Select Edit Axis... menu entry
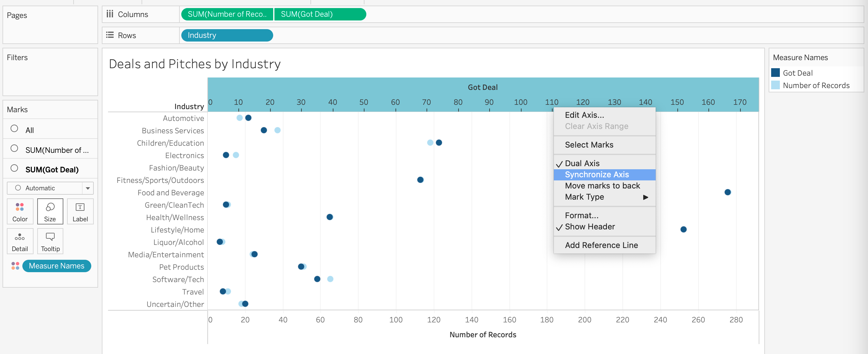 pyautogui.click(x=584, y=115)
